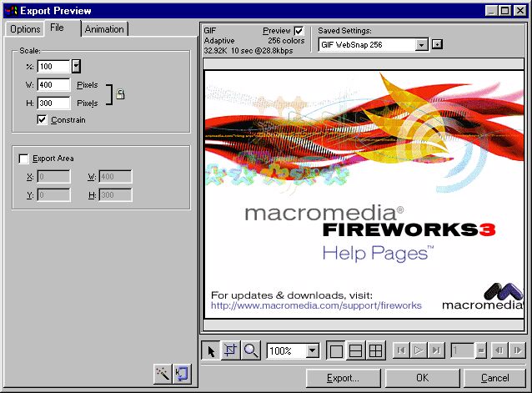
Task: Confirm with the OK button
Action: click(x=423, y=378)
